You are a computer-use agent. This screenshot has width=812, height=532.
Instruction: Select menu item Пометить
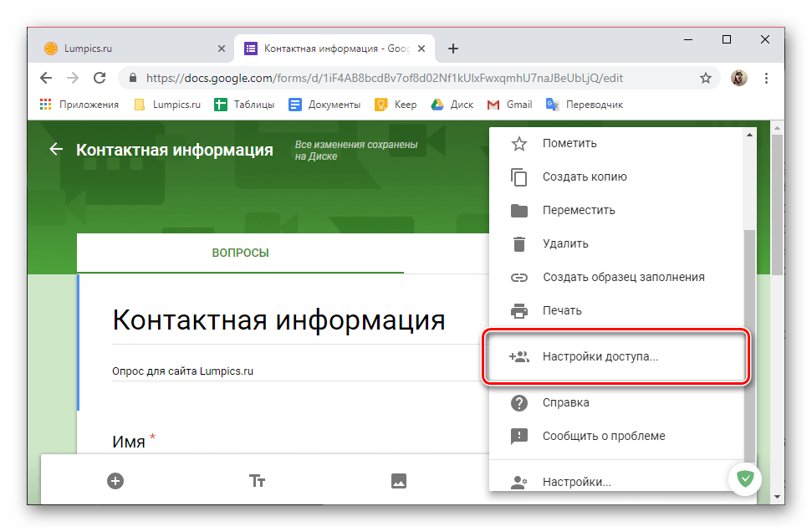(616, 144)
